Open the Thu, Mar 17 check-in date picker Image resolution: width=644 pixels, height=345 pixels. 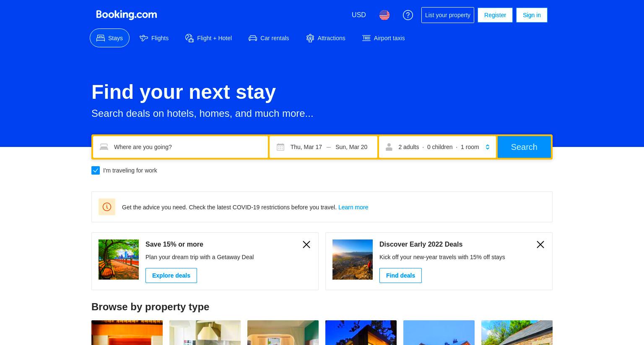306,147
